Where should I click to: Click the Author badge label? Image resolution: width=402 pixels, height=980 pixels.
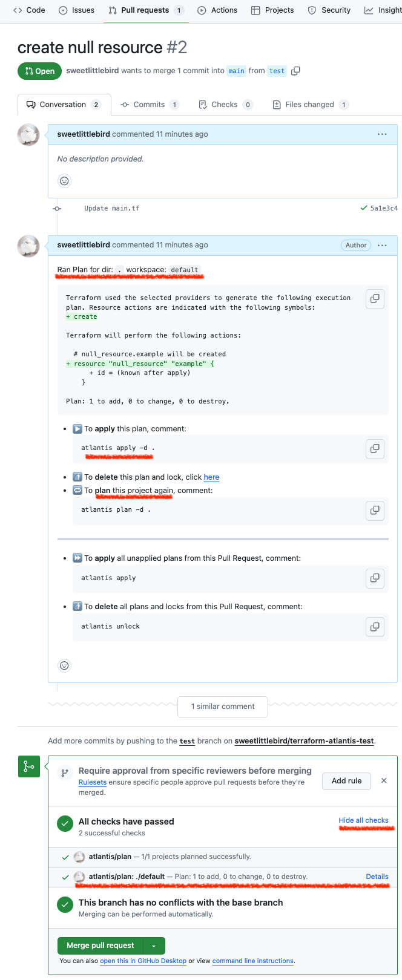356,245
